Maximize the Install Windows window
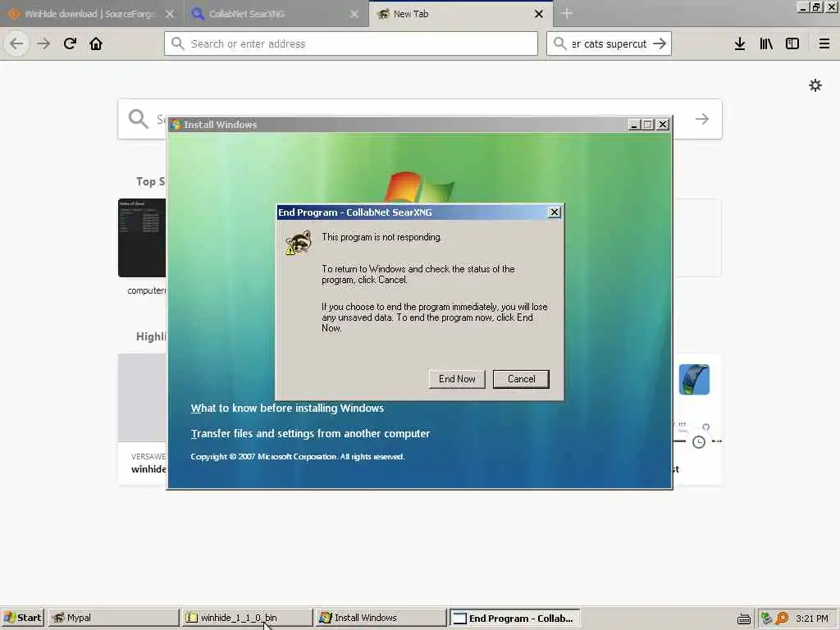840x630 pixels. pos(648,125)
